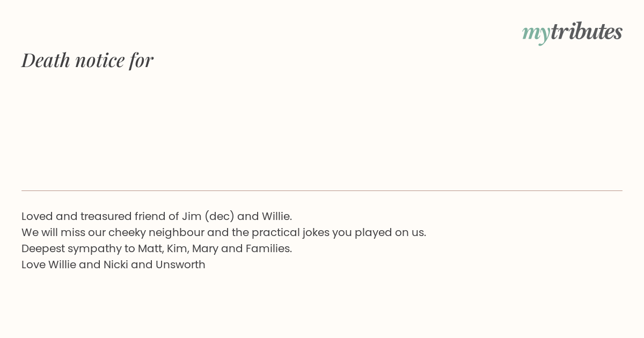Click the "Deepest sympathy" line

click(x=157, y=248)
